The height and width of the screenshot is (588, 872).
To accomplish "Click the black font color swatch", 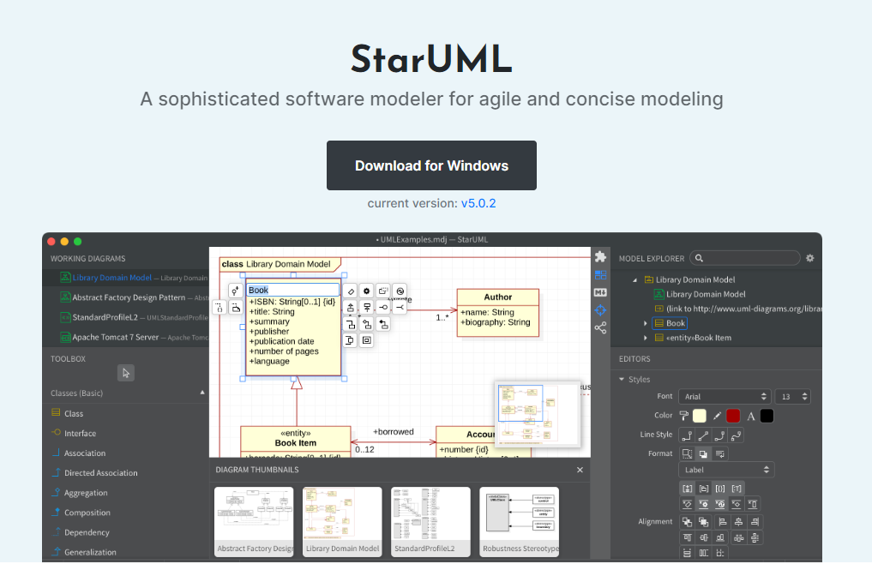I will pyautogui.click(x=767, y=416).
